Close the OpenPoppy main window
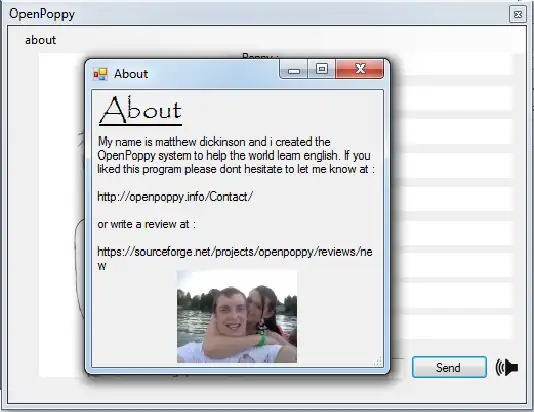This screenshot has height=412, width=534. click(x=518, y=15)
